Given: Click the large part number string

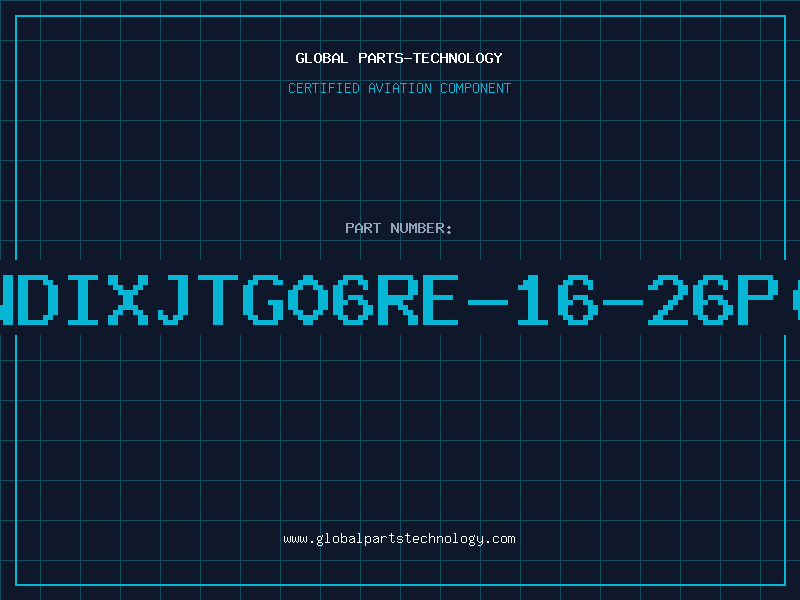Looking at the screenshot, I should pyautogui.click(x=400, y=300).
